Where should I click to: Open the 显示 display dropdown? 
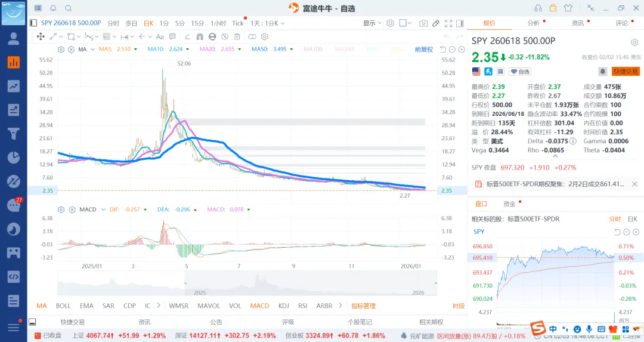coord(372,23)
